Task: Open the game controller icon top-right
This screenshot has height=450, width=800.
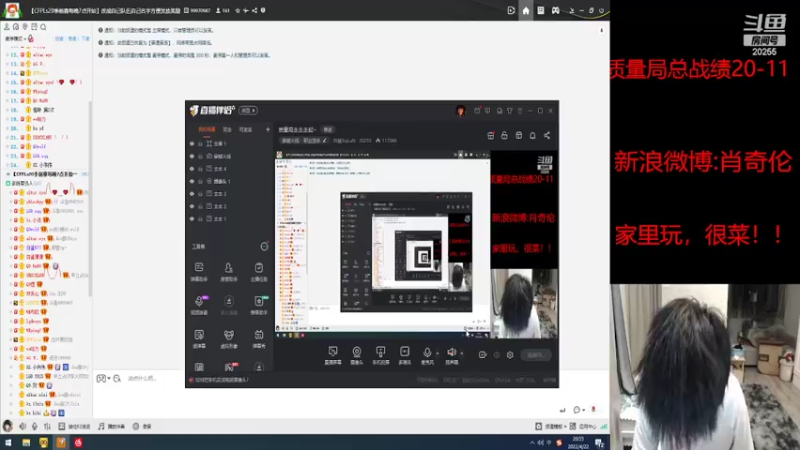Action: (556, 10)
